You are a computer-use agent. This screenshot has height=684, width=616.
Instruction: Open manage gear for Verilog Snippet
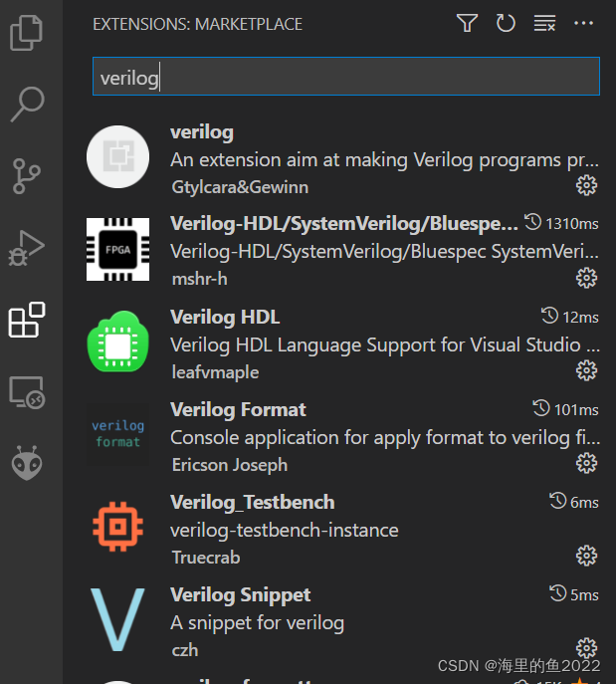[x=586, y=648]
